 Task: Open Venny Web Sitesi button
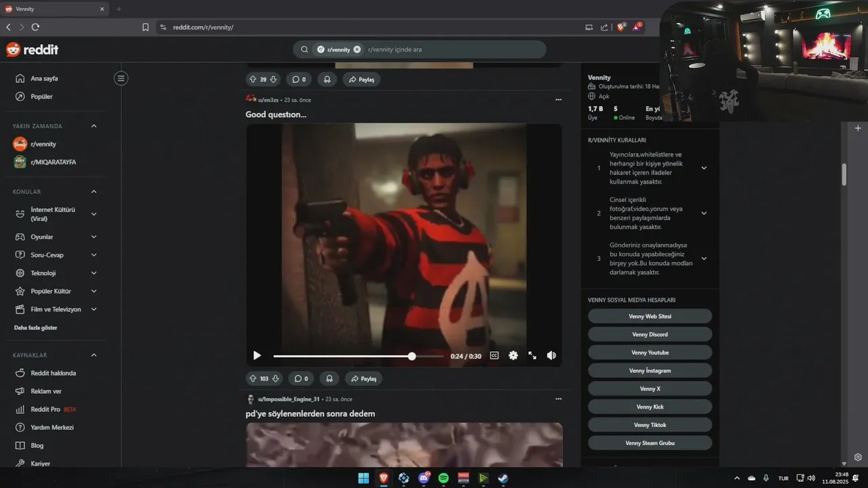[x=650, y=317]
